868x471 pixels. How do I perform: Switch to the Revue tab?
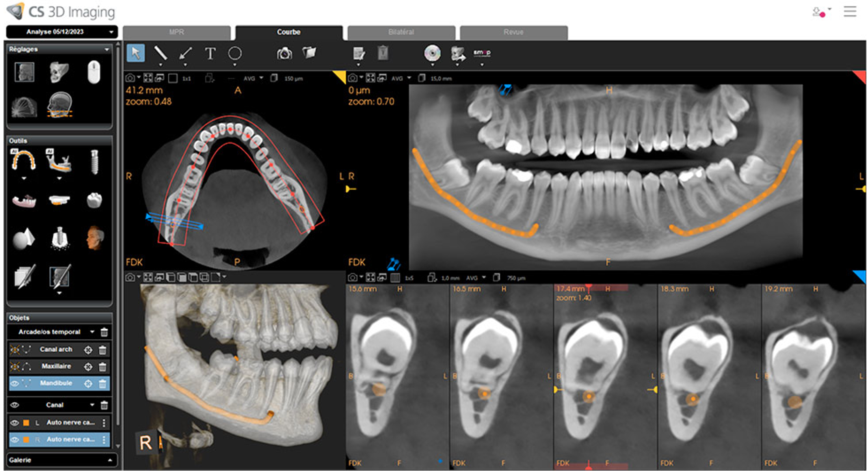pyautogui.click(x=513, y=32)
